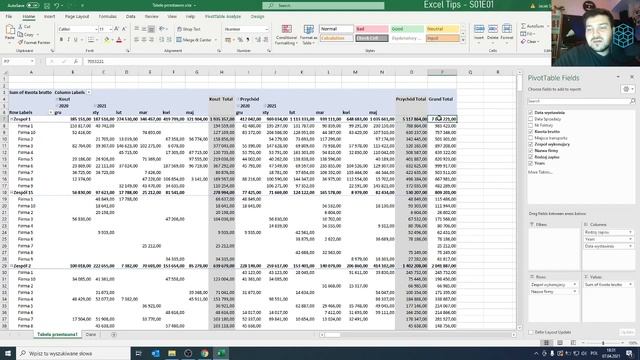Screen dimensions: 640x360
Task: Open the Number format dropdown
Action: (267, 29)
